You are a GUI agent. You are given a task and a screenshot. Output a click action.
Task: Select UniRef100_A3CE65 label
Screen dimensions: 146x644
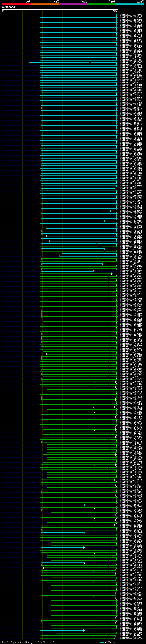click(131, 201)
